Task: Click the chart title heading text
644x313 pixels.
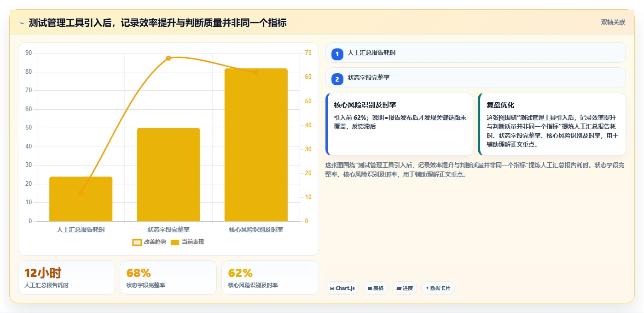Action: point(157,23)
